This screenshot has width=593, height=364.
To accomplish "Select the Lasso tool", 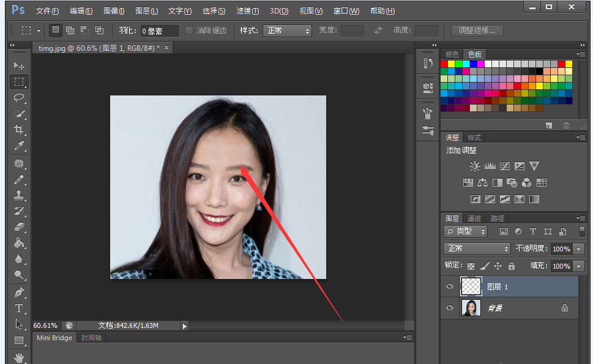I will pyautogui.click(x=19, y=98).
